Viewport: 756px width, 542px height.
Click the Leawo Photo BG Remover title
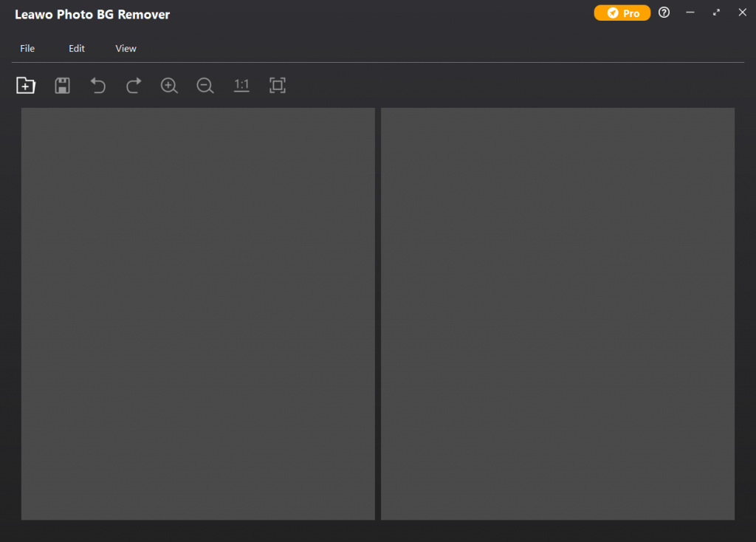(x=92, y=14)
